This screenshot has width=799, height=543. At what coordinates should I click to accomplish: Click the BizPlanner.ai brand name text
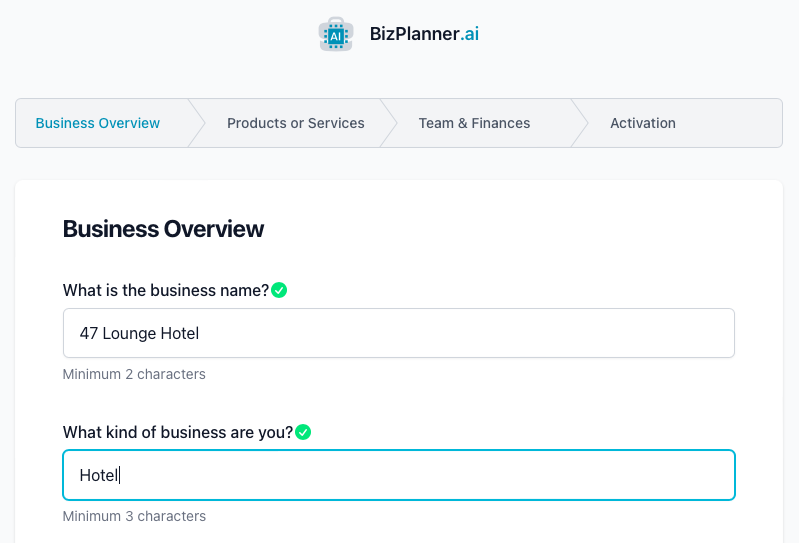click(x=424, y=34)
